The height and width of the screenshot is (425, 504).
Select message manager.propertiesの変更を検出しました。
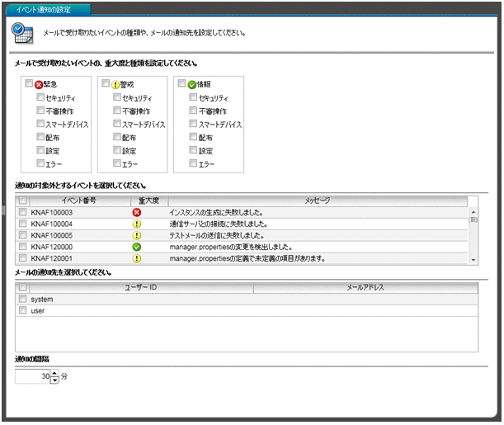(231, 248)
